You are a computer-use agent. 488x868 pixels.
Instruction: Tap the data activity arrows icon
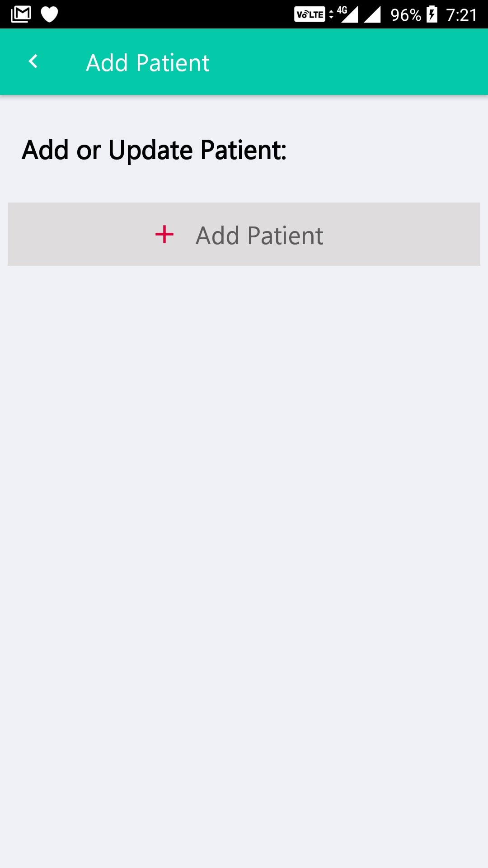pos(331,14)
